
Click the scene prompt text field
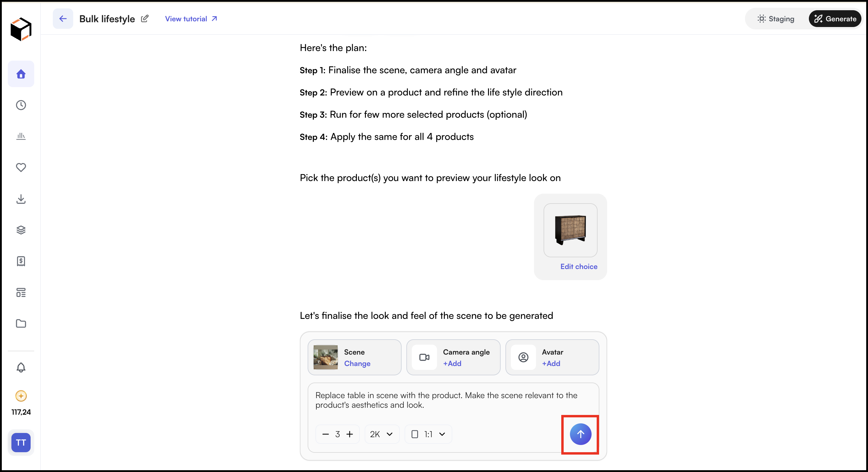(453, 401)
